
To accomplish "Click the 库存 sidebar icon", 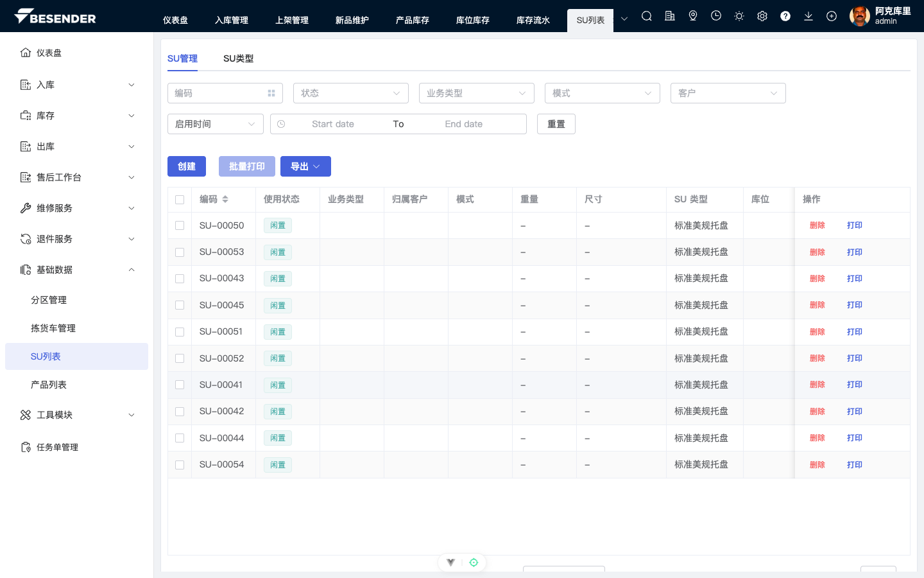I will [26, 116].
